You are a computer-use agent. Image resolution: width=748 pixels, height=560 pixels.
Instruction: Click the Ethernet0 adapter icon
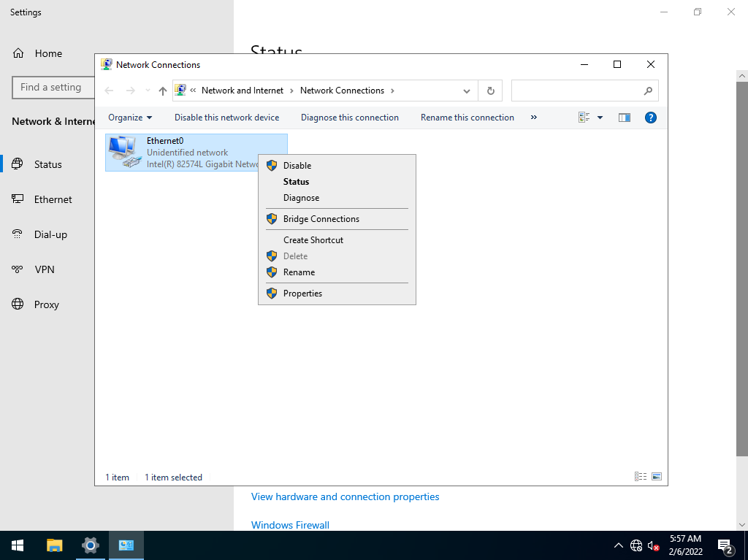125,152
